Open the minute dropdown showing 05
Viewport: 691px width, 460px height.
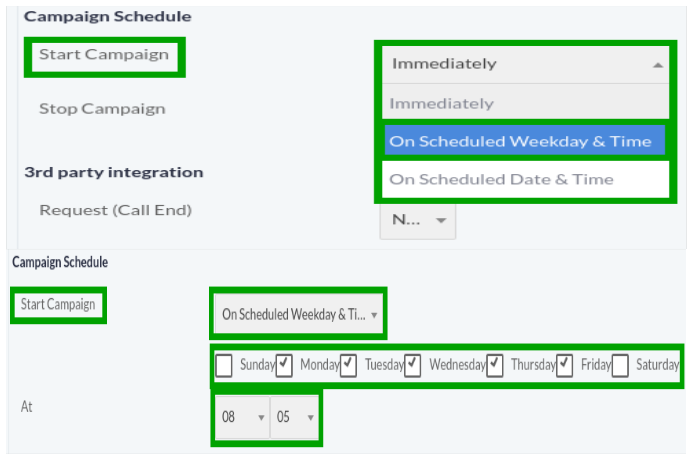(x=296, y=417)
